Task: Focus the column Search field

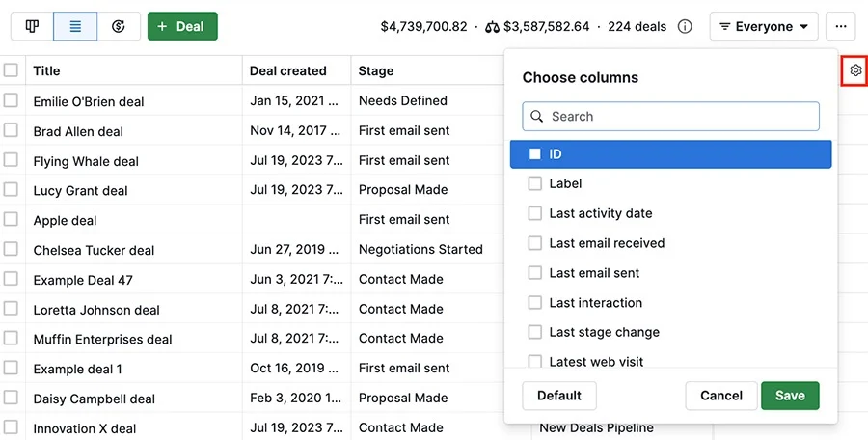Action: 670,117
